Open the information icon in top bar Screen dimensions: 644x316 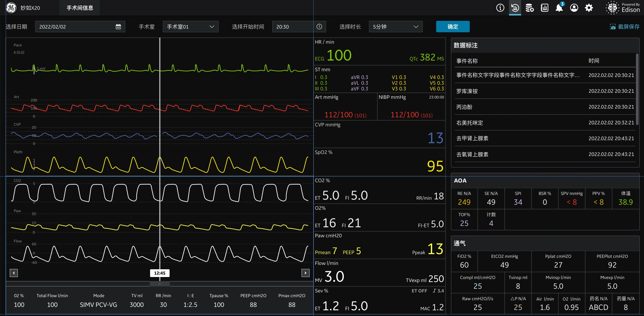(x=500, y=8)
